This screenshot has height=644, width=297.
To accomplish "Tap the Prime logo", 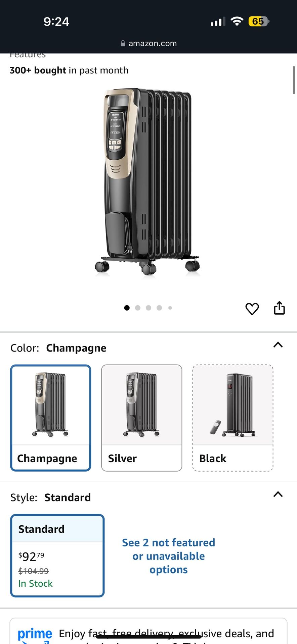I will coord(35,635).
